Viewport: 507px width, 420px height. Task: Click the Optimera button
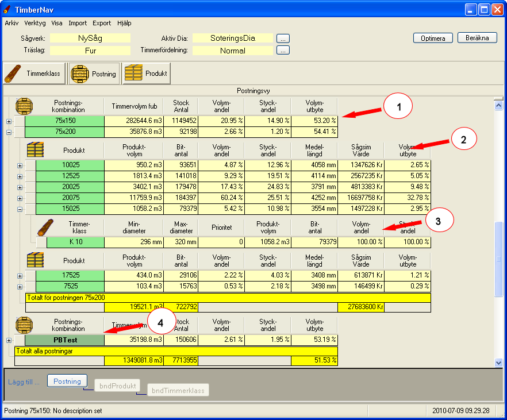(433, 38)
